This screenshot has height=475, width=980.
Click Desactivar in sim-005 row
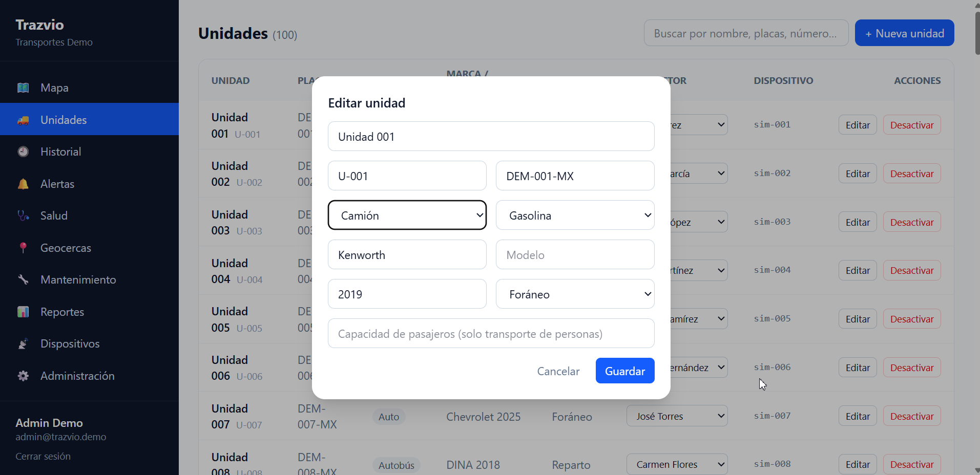912,319
